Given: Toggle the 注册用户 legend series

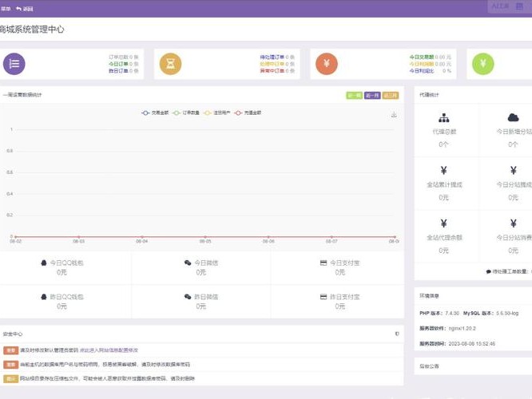Looking at the screenshot, I should point(216,113).
